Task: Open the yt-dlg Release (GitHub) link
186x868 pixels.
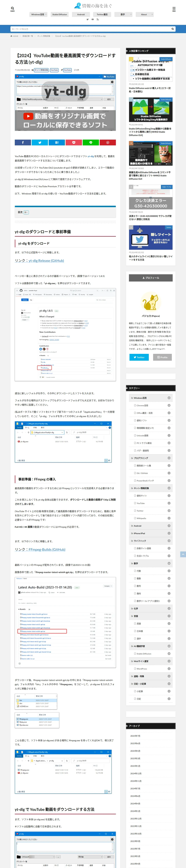Action: [46, 260]
